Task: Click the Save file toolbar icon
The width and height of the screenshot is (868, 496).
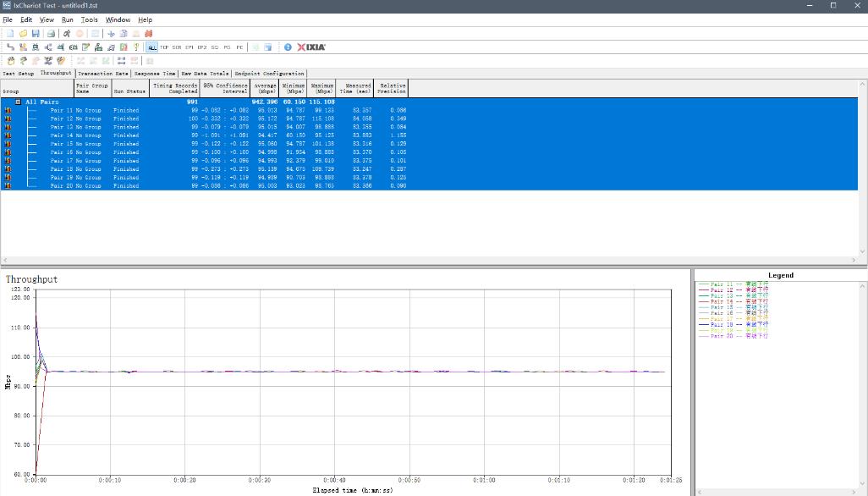Action: 36,34
